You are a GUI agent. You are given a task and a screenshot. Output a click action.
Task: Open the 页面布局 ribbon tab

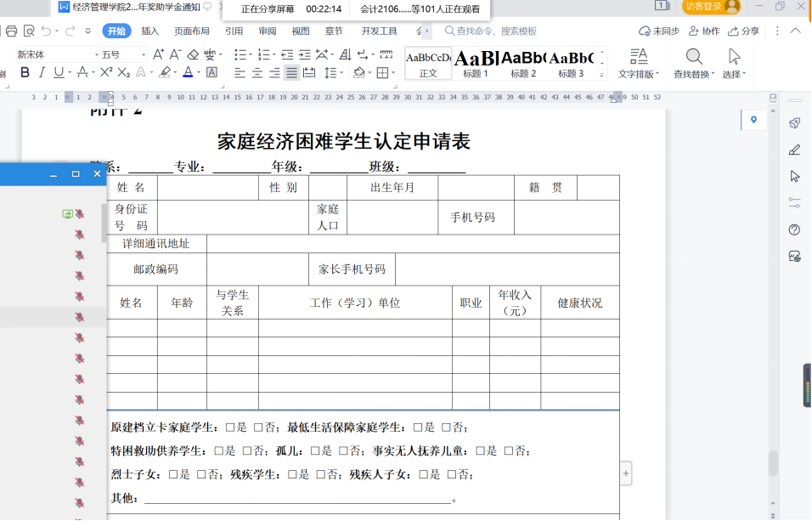tap(192, 31)
